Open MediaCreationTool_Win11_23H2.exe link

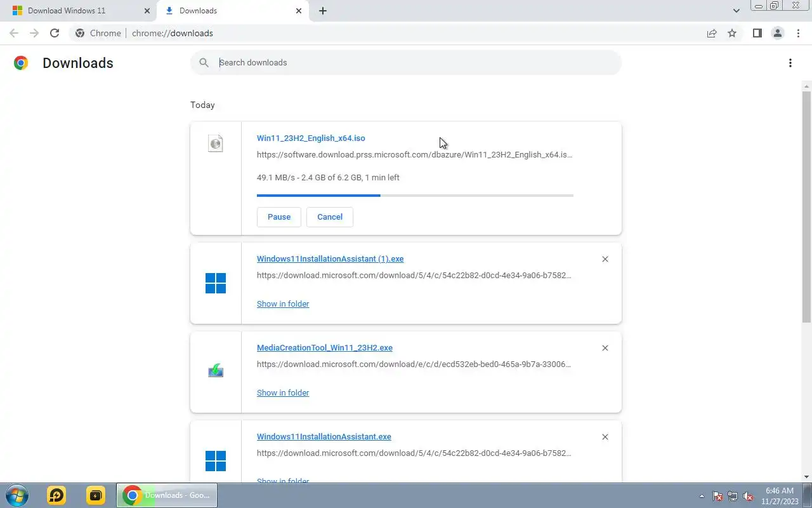coord(325,347)
